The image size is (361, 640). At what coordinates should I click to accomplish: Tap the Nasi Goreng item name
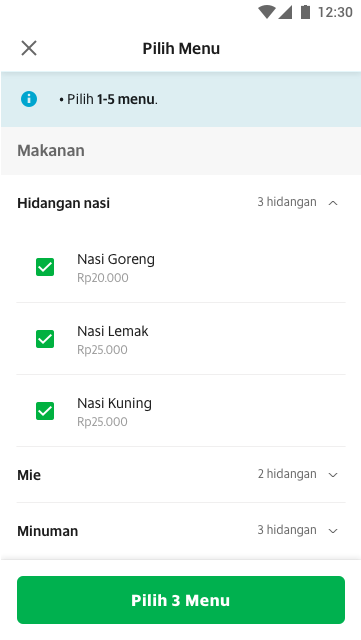click(x=116, y=260)
